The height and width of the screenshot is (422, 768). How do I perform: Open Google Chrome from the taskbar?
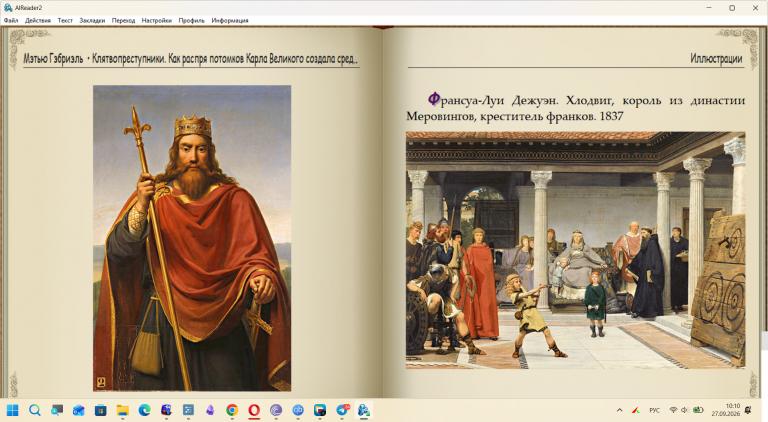pyautogui.click(x=232, y=410)
